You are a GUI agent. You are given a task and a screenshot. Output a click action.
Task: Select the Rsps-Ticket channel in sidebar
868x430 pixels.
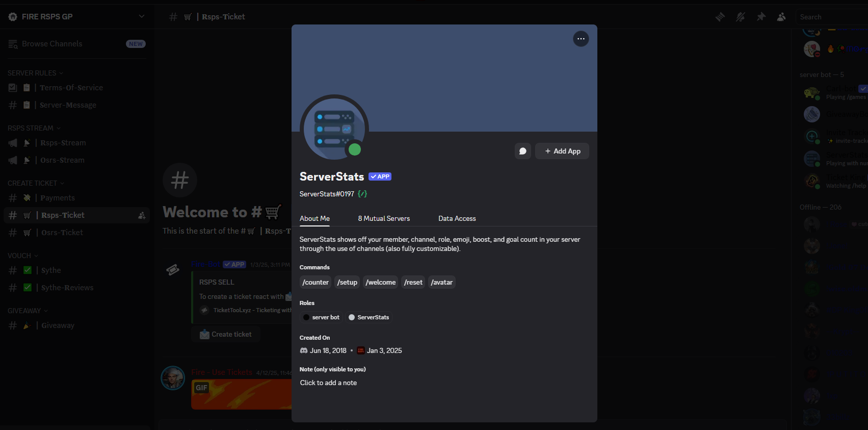click(x=76, y=215)
